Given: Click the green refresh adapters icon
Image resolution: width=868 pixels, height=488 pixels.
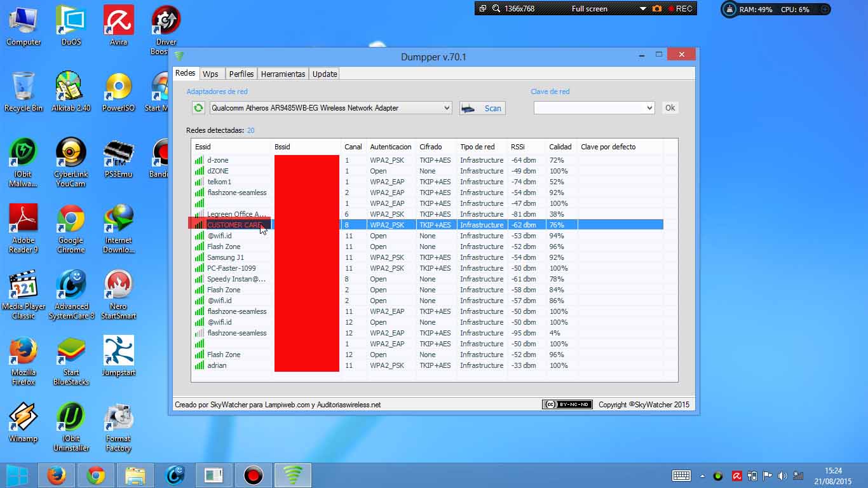Looking at the screenshot, I should click(x=198, y=108).
